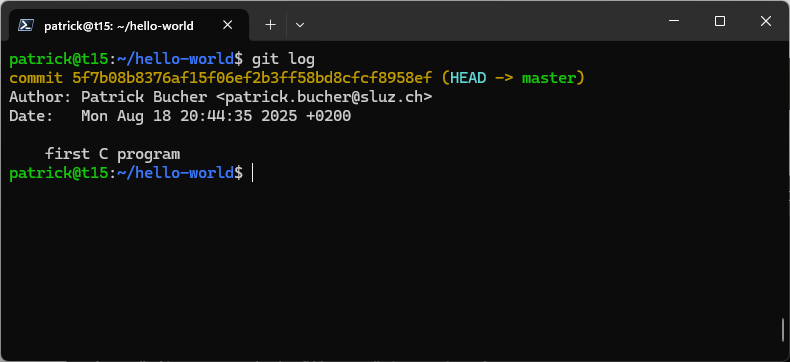Image resolution: width=790 pixels, height=362 pixels.
Task: Close the terminal window
Action: tap(766, 21)
